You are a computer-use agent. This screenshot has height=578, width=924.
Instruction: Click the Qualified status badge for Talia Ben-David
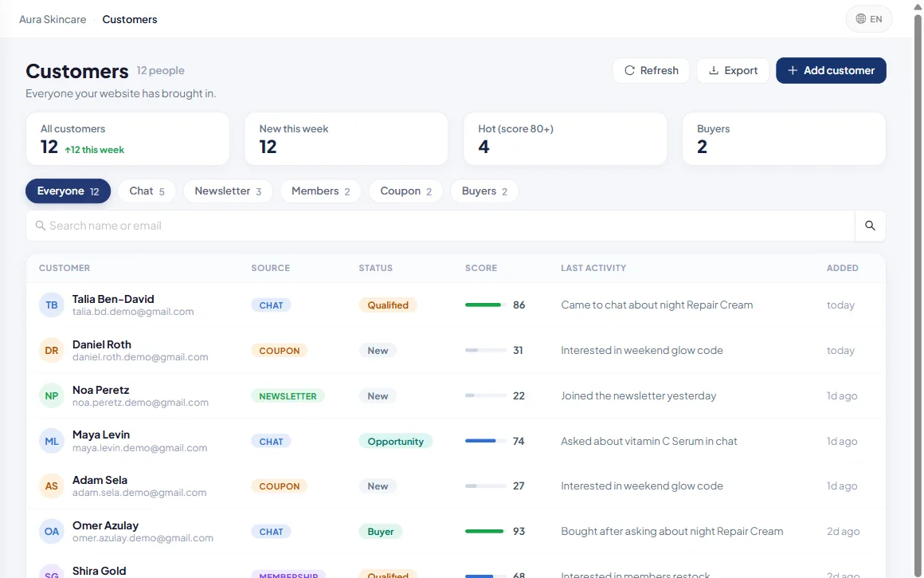(x=388, y=305)
